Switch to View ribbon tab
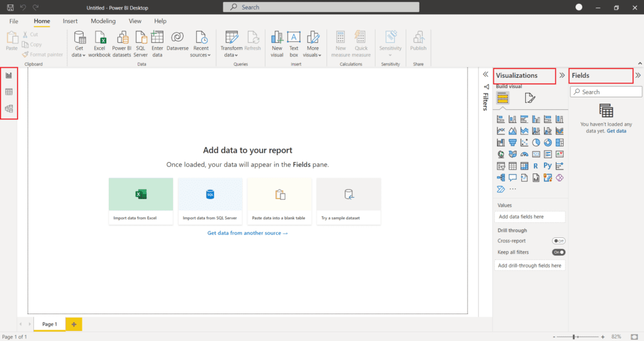This screenshot has width=644, height=341. (135, 21)
